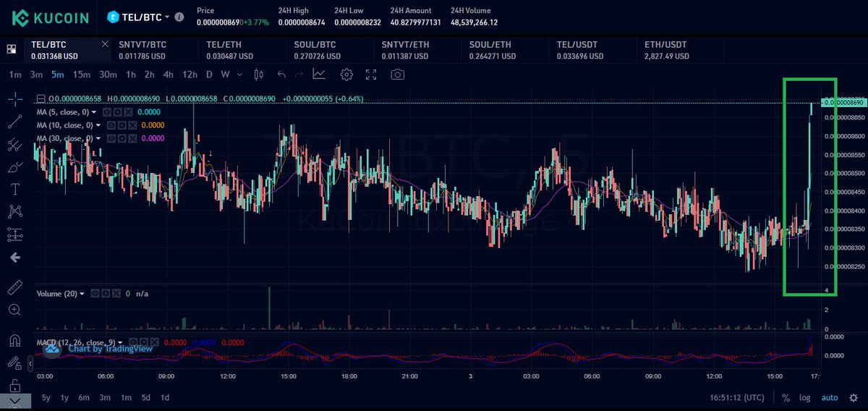The image size is (868, 411).
Task: Click the undo arrow
Action: click(x=281, y=74)
